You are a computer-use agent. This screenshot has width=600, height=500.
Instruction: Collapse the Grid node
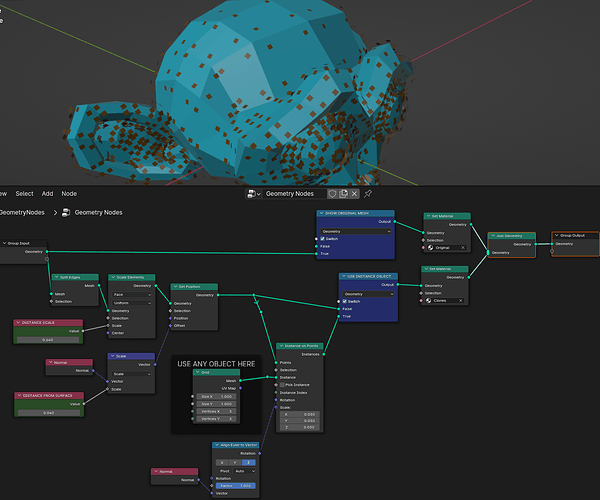[x=197, y=372]
